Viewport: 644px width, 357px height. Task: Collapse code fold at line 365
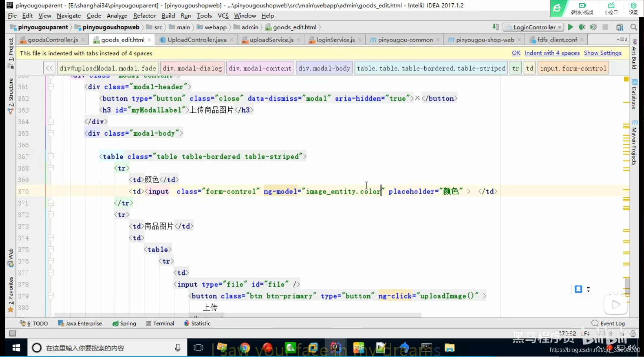coord(51,133)
